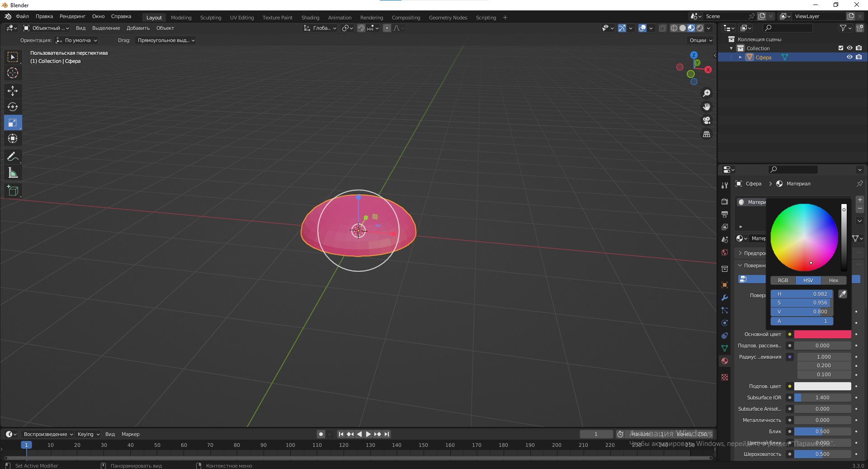The width and height of the screenshot is (868, 469).
Task: Switch to wireframe shading
Action: tap(674, 28)
